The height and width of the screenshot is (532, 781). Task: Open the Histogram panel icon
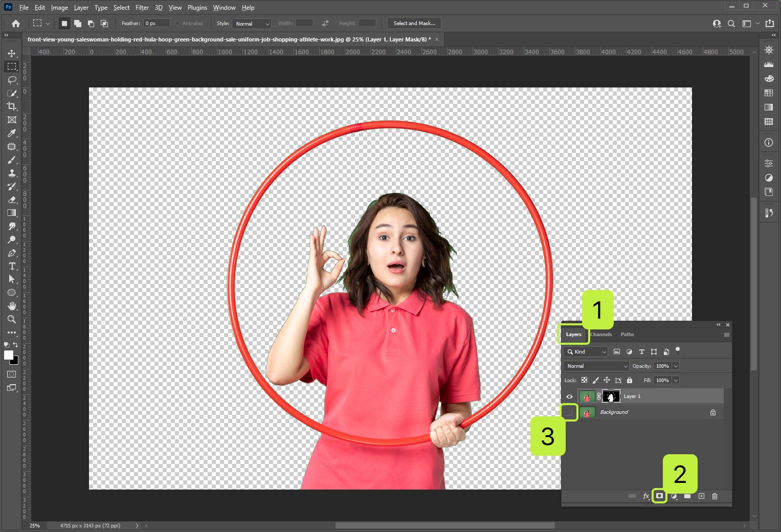pyautogui.click(x=769, y=64)
